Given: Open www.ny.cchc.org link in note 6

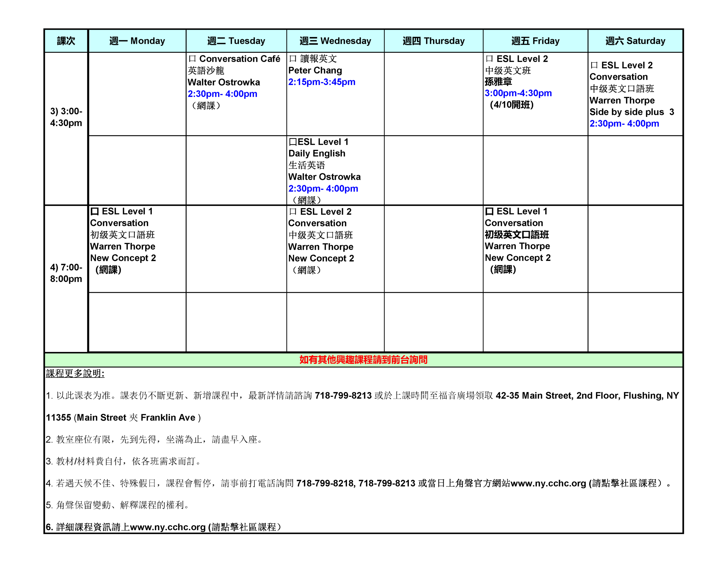Looking at the screenshot, I should [168, 527].
